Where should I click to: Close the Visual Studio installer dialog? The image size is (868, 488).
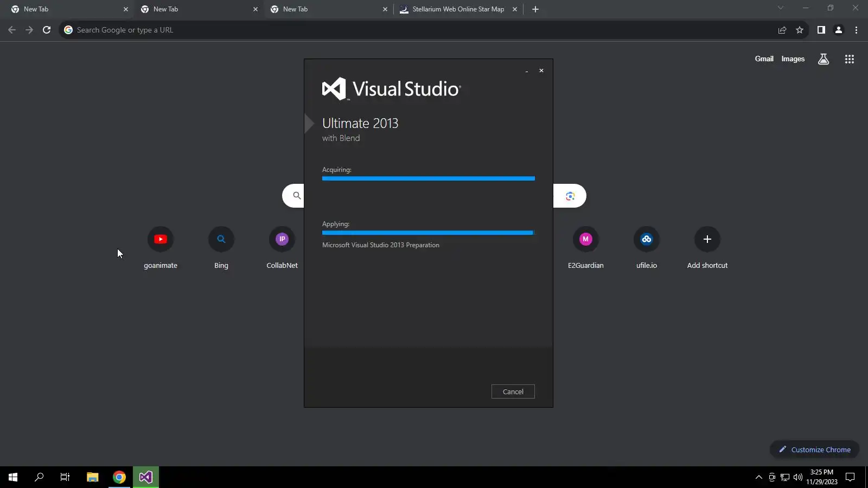click(x=541, y=70)
